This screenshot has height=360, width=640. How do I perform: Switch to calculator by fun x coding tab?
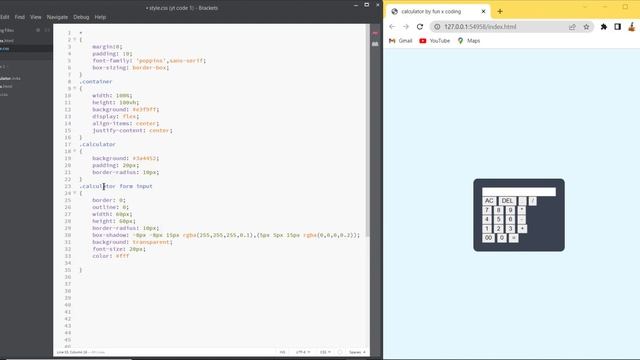point(438,11)
